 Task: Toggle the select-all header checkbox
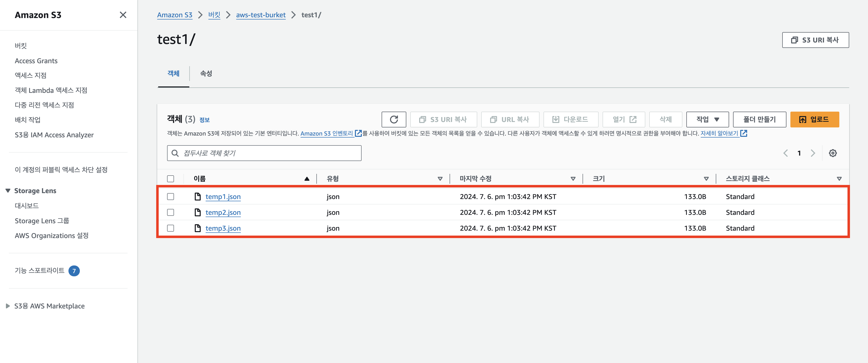coord(171,179)
